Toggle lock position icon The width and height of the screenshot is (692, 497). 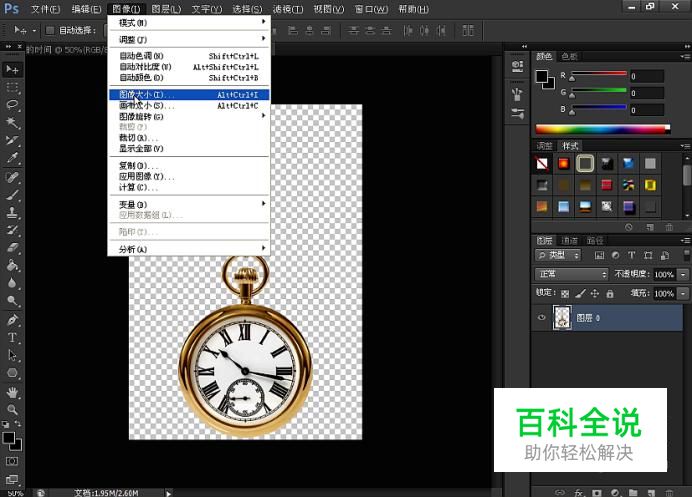point(595,294)
